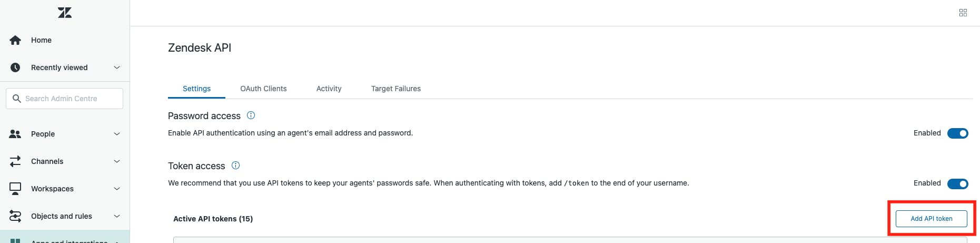Open the Home house icon
The height and width of the screenshot is (243, 980).
click(15, 40)
